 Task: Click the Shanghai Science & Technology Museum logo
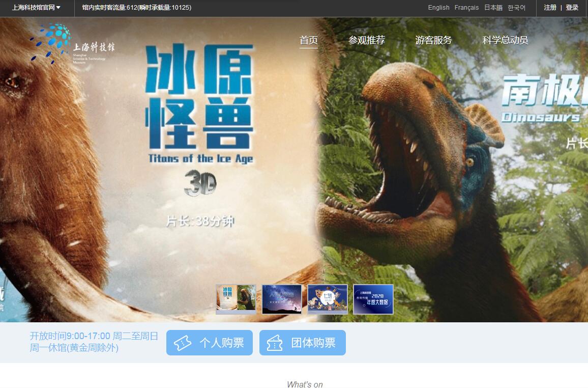(x=72, y=45)
